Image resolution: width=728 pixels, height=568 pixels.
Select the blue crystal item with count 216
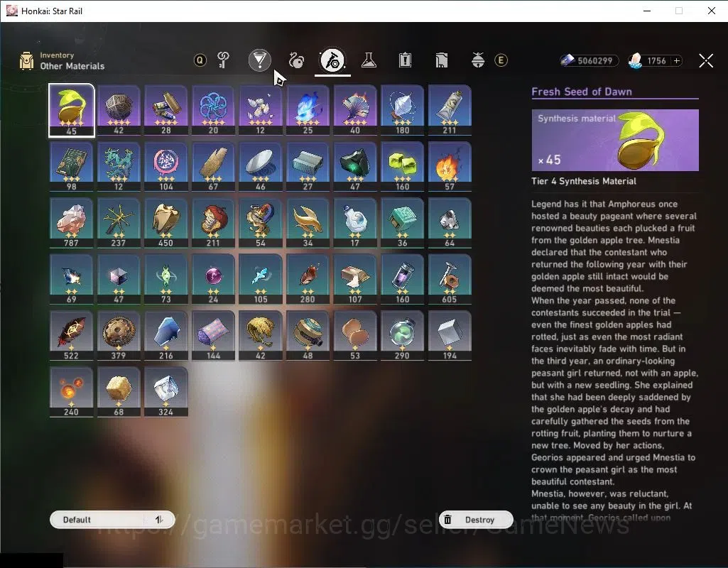pos(165,336)
